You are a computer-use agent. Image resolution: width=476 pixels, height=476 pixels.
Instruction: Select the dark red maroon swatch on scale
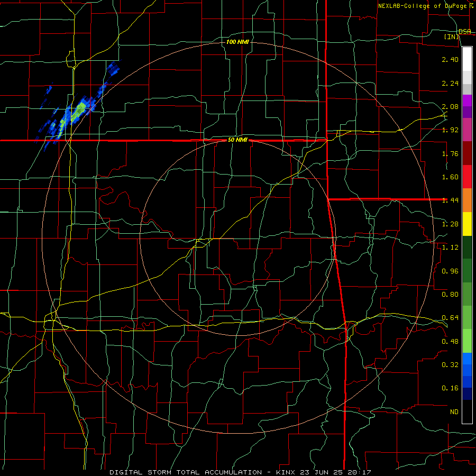(x=467, y=153)
